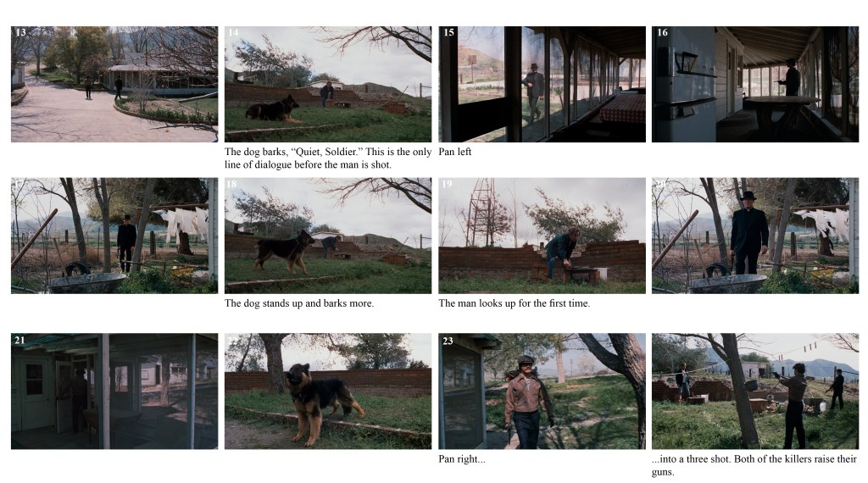Select frame 15 screened porch pan-left shot

click(542, 84)
